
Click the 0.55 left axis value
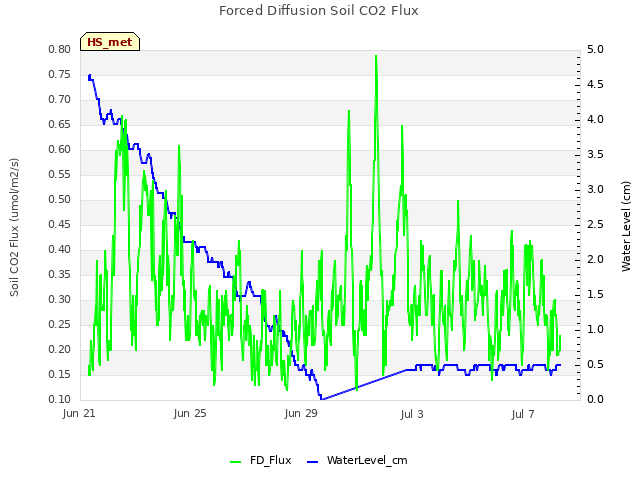[60, 174]
